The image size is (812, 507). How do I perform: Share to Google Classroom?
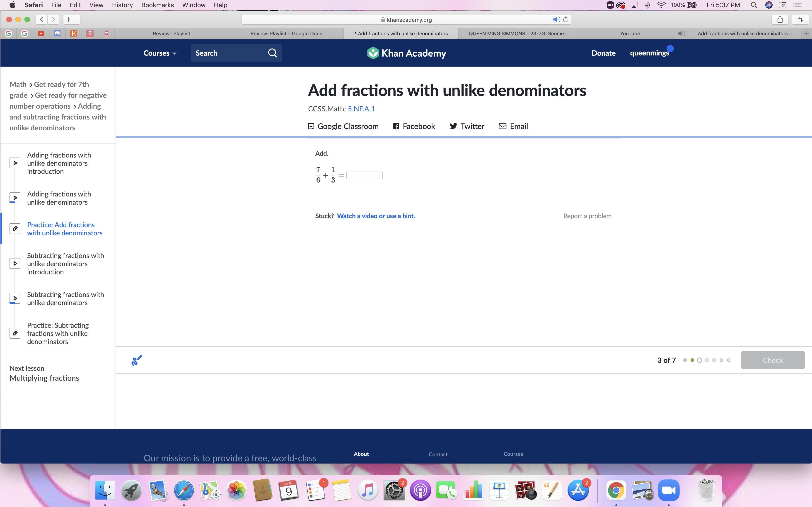[343, 127]
